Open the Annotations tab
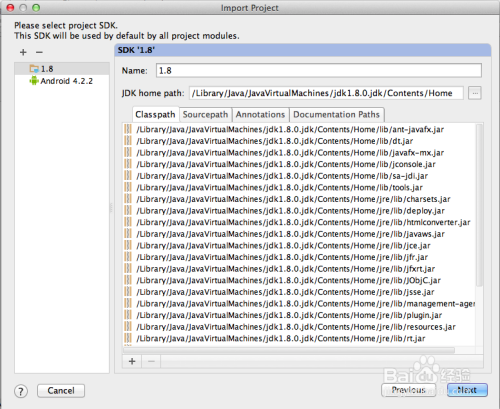 (261, 115)
